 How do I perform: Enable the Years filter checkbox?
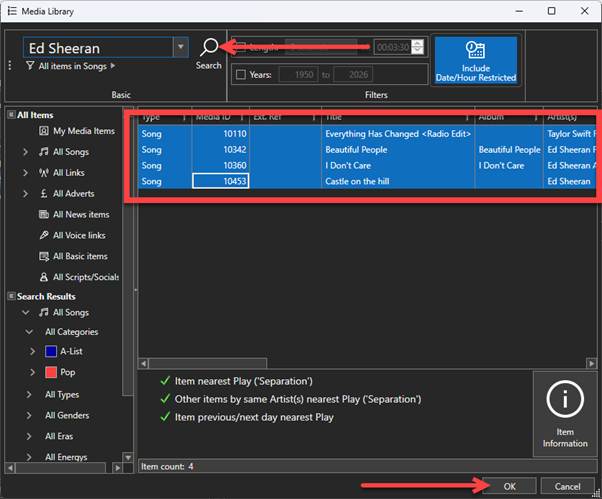(241, 74)
